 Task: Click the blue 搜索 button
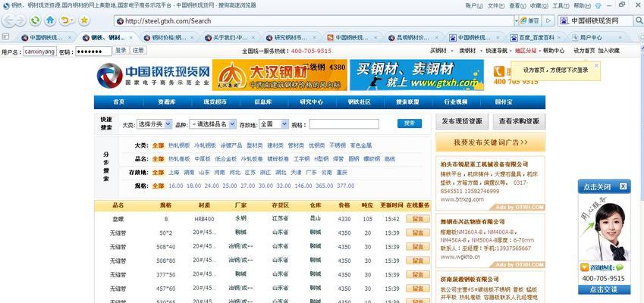point(410,123)
